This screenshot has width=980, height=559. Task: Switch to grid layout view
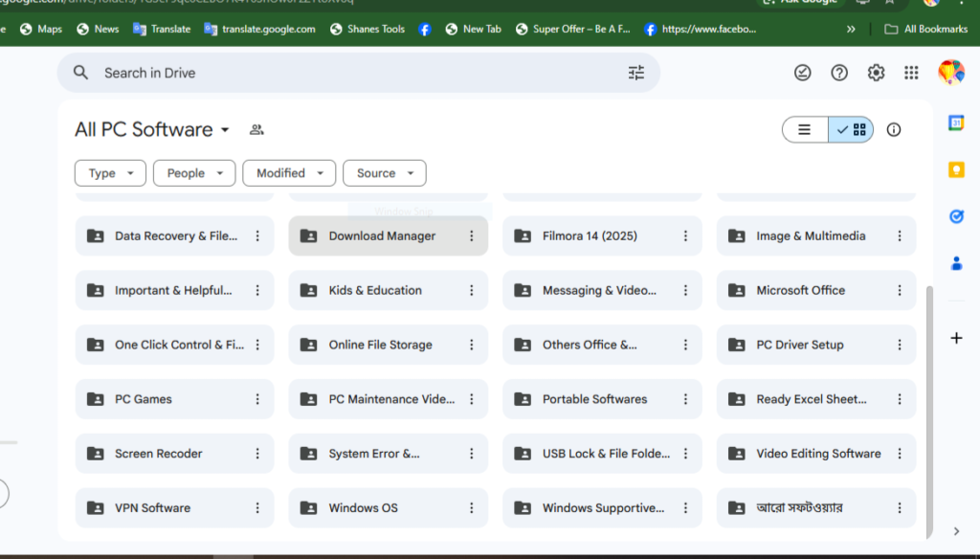(851, 129)
